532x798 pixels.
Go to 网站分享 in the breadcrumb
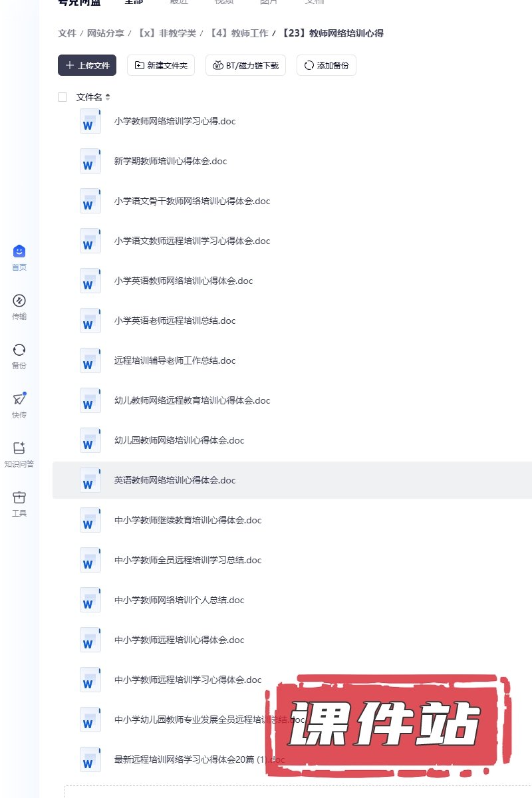(x=104, y=33)
